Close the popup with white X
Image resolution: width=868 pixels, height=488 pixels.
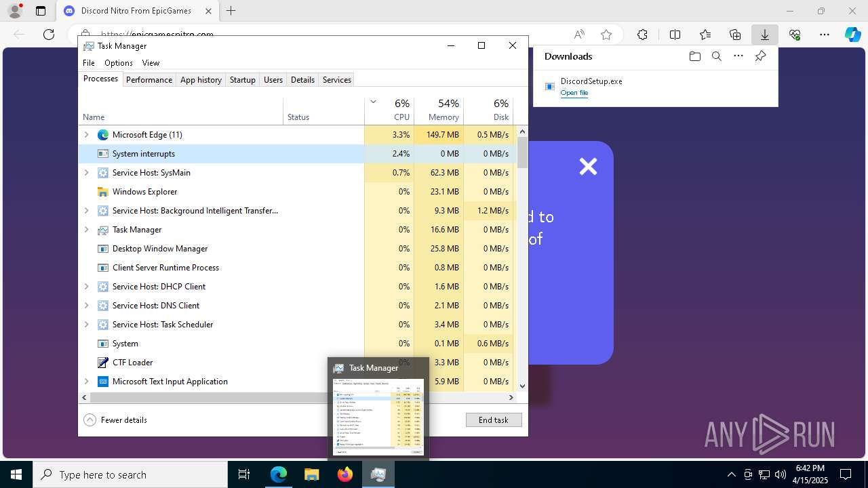588,166
